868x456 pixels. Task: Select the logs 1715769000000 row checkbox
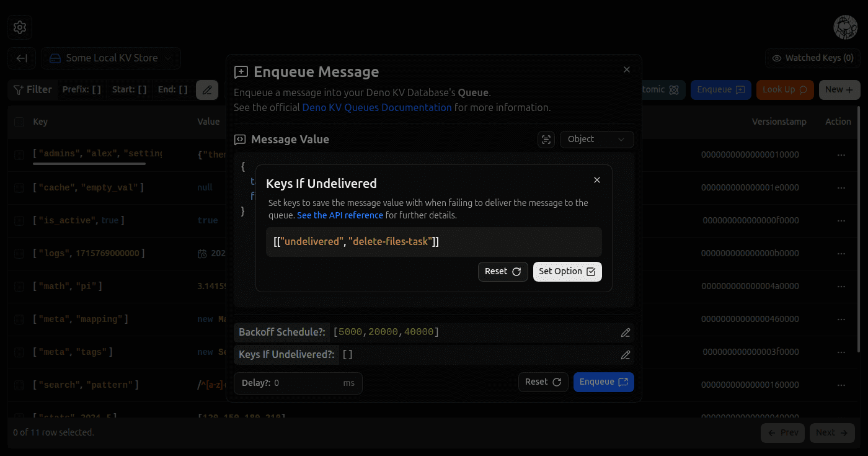[19, 253]
